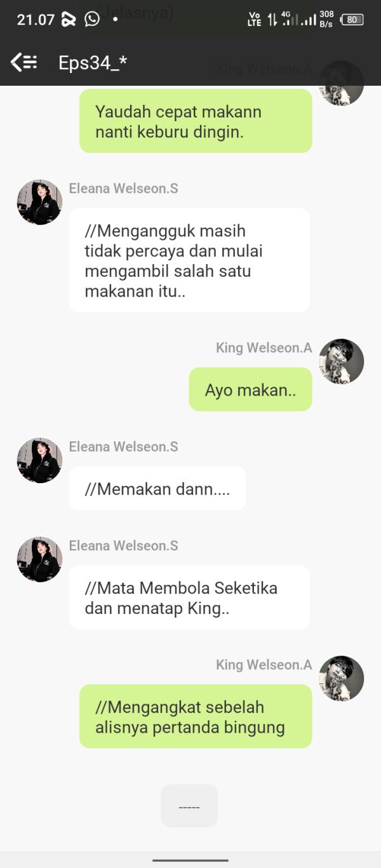The width and height of the screenshot is (381, 868).
Task: Open Eleana's avatar beside the "Mengangguk" message
Action: coord(39,202)
